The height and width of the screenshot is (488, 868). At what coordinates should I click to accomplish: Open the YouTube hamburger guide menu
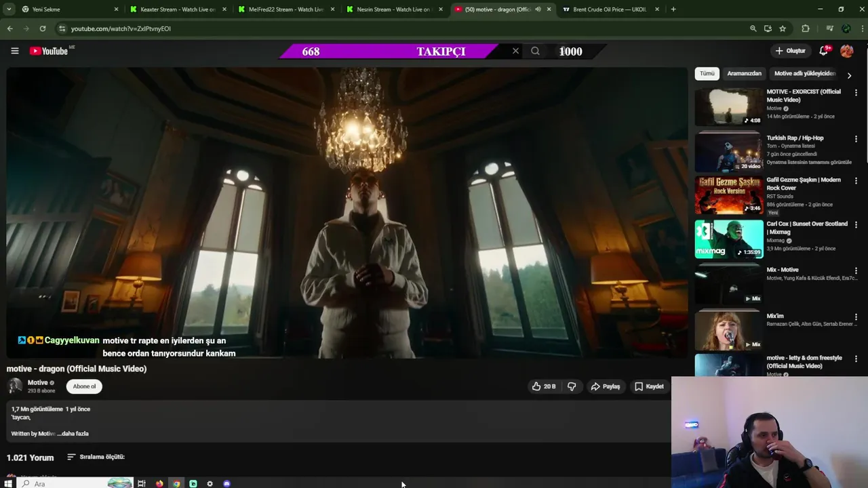point(14,51)
